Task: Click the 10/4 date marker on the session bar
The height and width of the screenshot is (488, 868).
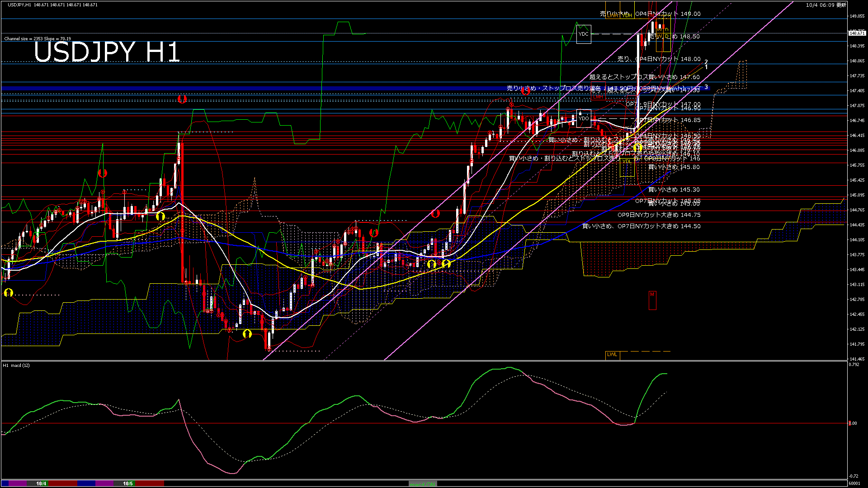Action: (41, 483)
